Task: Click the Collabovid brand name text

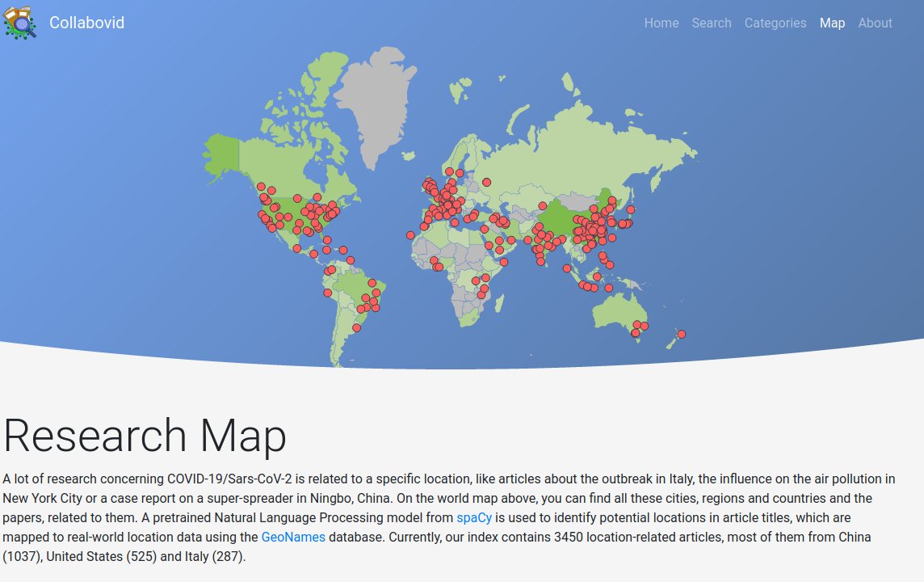Action: 86,23
